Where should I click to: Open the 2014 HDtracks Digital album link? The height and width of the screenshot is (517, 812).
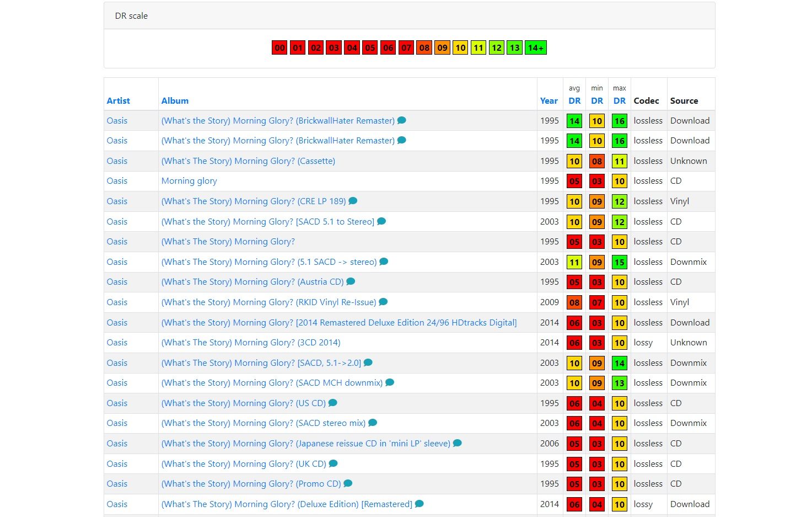(x=339, y=322)
